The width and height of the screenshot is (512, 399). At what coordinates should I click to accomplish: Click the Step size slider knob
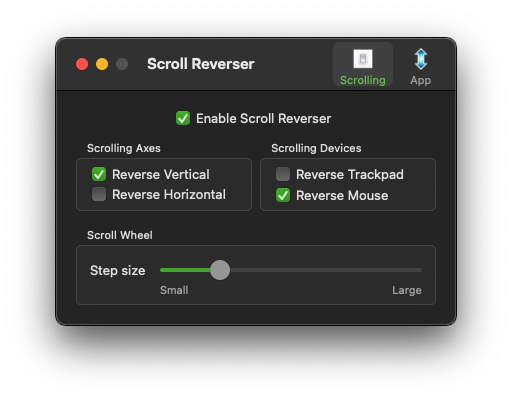[220, 270]
